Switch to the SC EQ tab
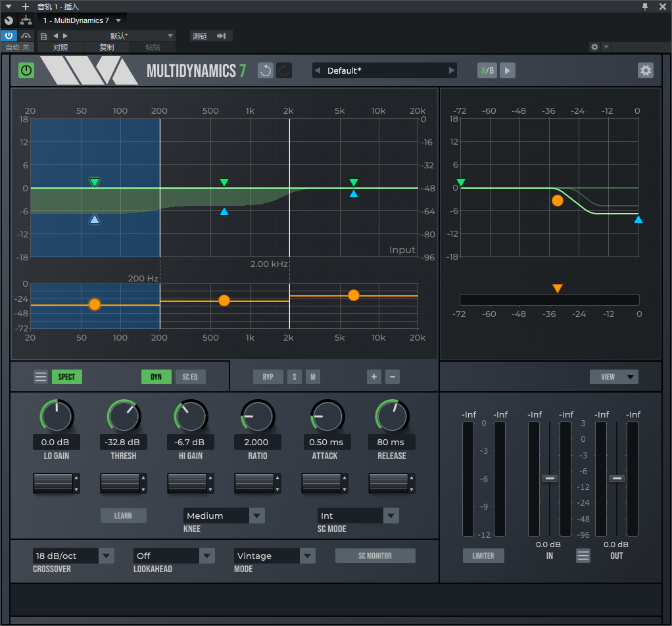Viewport: 672px width, 626px height. pyautogui.click(x=190, y=377)
